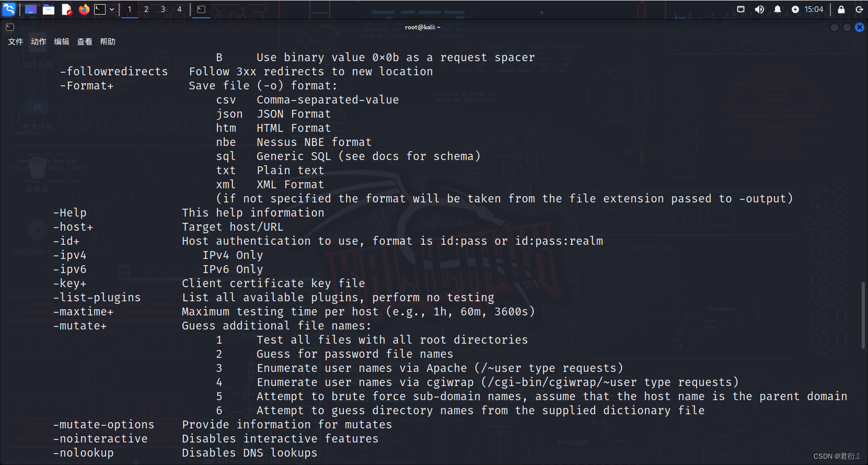The image size is (868, 465).
Task: Click the show desktop panel icon
Action: (x=31, y=9)
